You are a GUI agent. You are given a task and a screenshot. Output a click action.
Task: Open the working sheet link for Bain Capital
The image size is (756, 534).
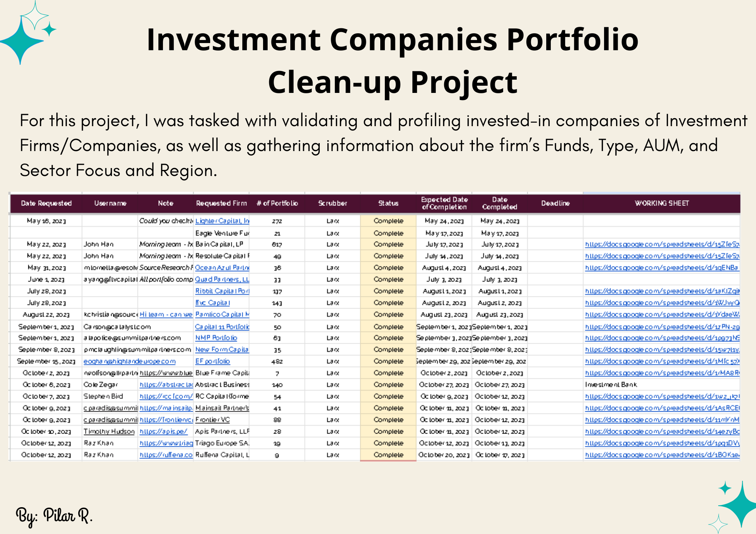[662, 244]
